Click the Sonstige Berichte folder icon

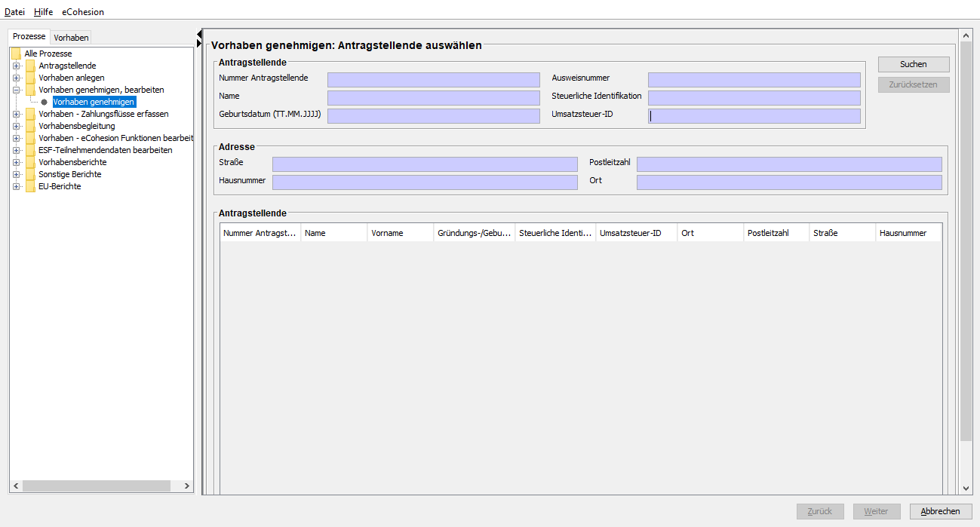click(x=30, y=174)
